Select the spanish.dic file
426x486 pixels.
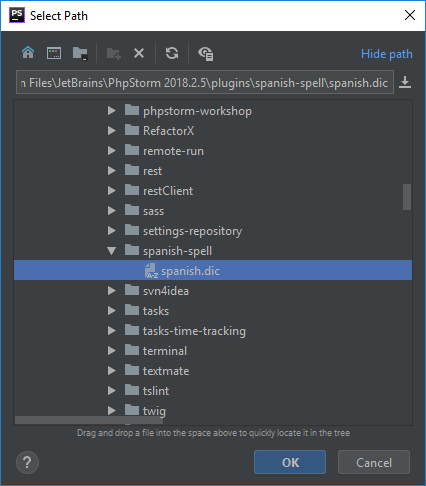click(213, 270)
